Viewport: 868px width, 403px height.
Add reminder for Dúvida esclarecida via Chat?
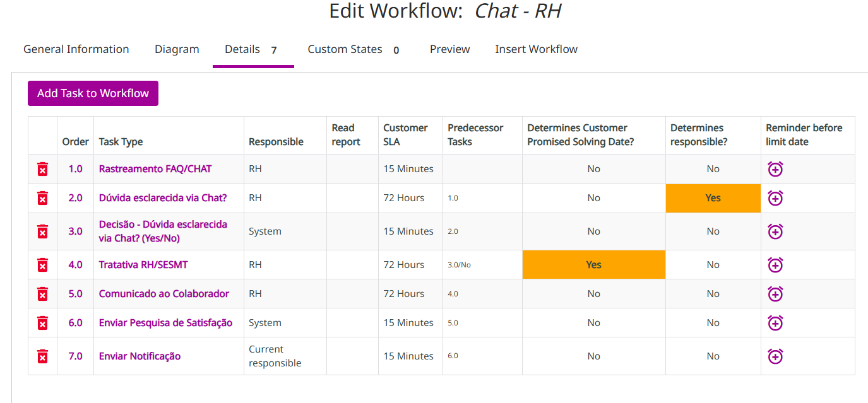click(775, 197)
